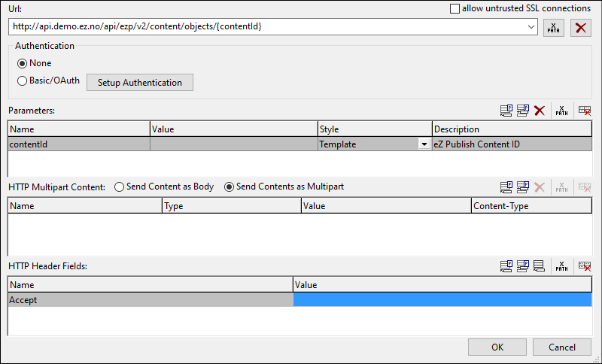602x364 pixels.
Task: Click clear-all icon in HTTP Header Fields toolbar
Action: (584, 265)
